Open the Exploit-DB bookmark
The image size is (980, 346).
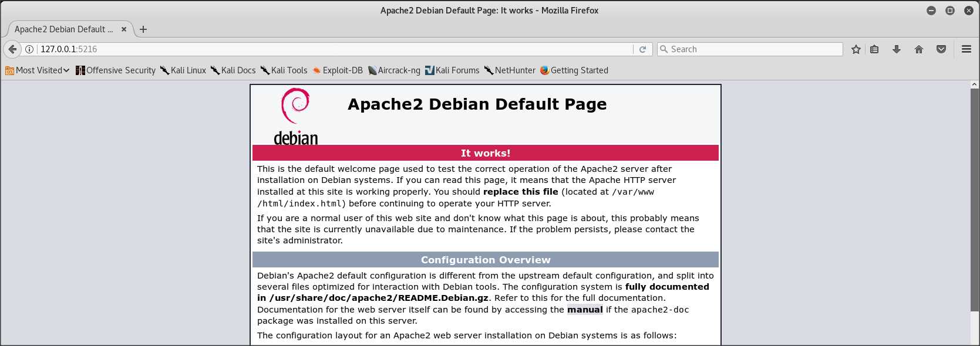pos(338,70)
